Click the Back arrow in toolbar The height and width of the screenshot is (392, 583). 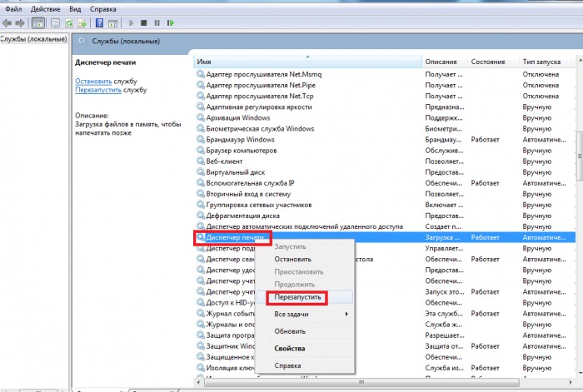6,22
